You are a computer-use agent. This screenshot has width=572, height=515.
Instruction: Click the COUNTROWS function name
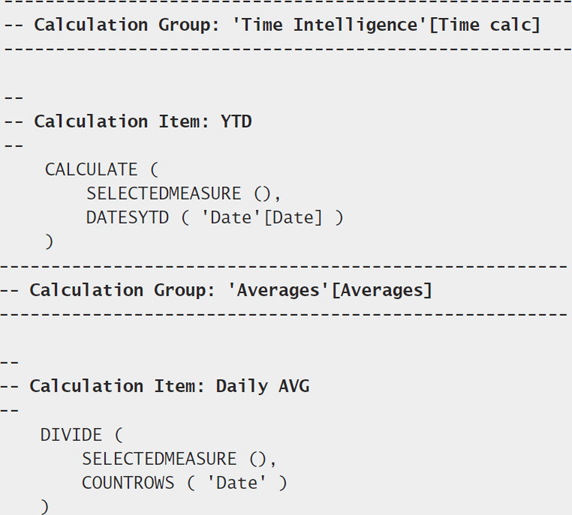coord(128,483)
